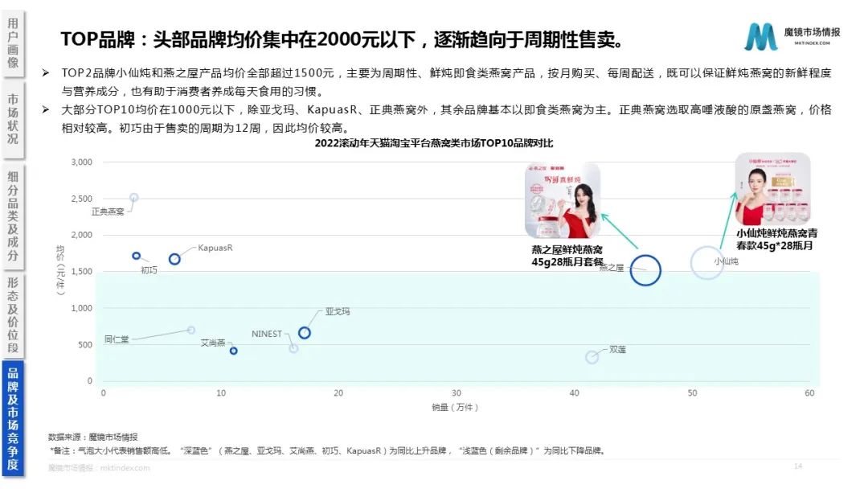Open the 细分品类及成分 side tab

pos(13,216)
